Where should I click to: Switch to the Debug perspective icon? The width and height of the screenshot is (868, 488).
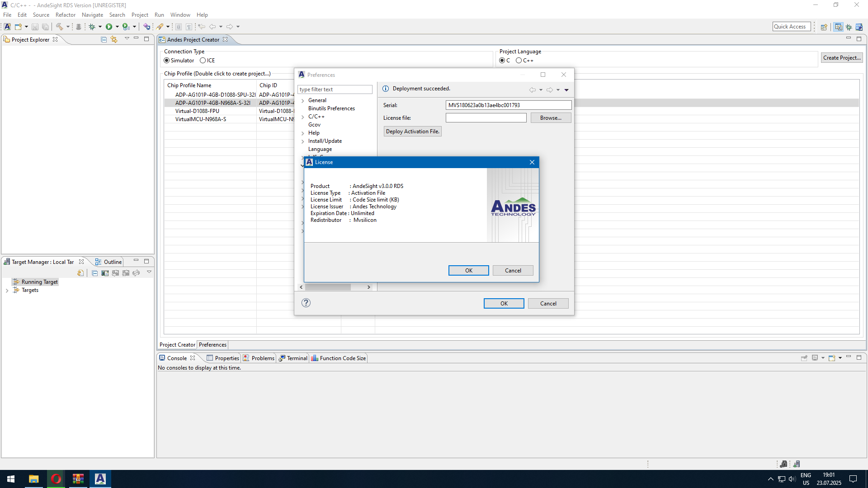[x=849, y=27]
